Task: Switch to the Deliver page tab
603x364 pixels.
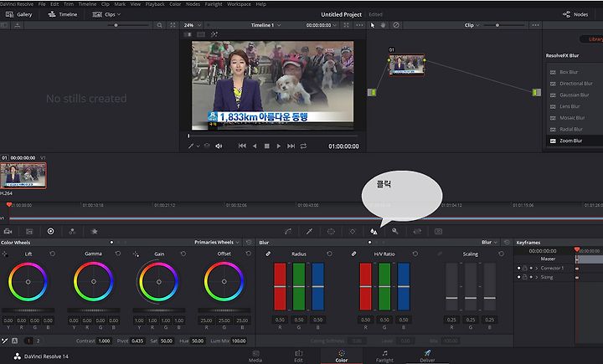Action: click(427, 356)
